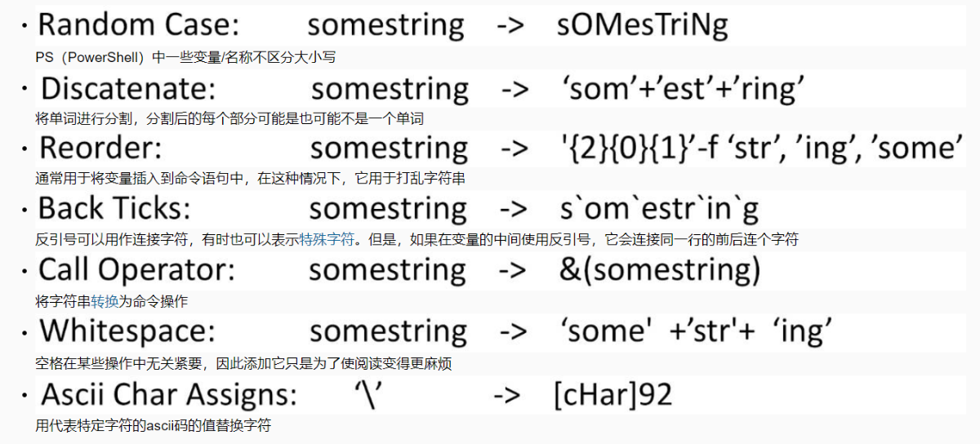Click the backslash '\' sample character

(x=370, y=394)
